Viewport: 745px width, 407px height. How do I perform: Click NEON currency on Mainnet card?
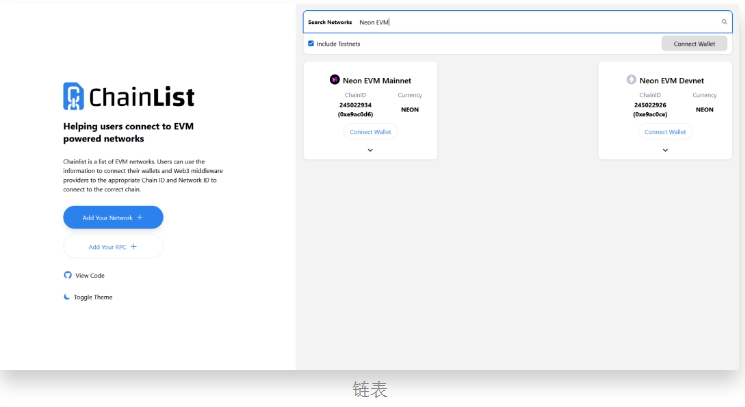(x=410, y=110)
